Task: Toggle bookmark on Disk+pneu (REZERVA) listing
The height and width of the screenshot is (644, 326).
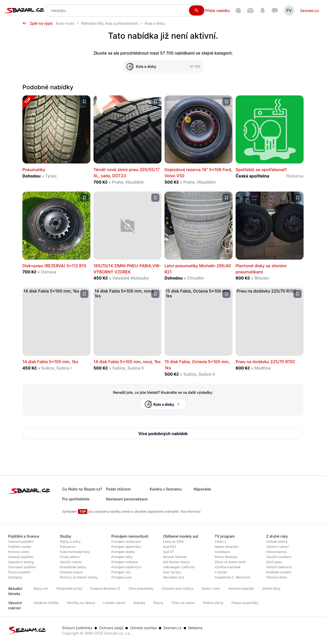Action: [84, 198]
